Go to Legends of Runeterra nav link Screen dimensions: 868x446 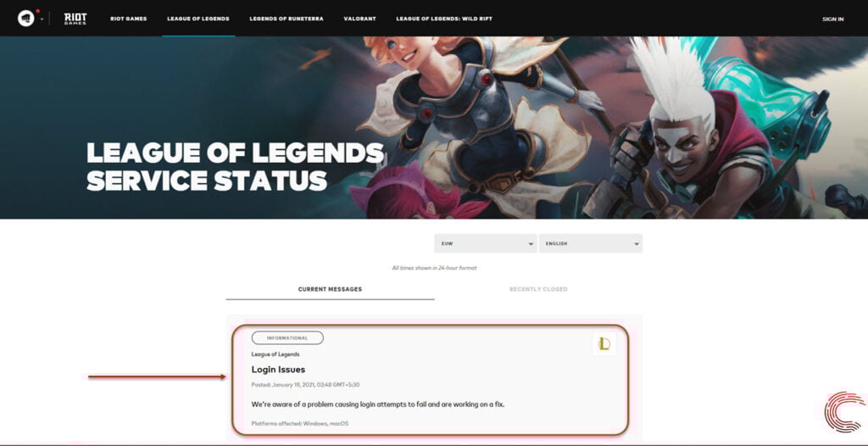(x=287, y=19)
